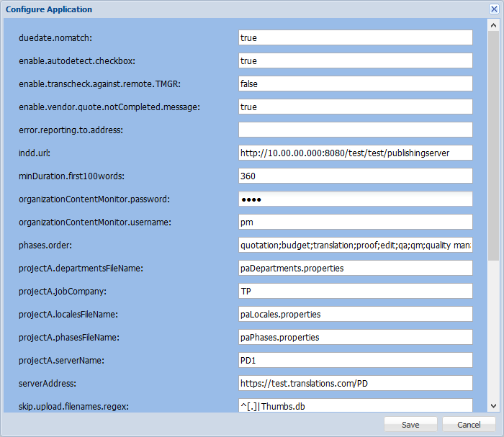Screen dimensions: 504x437
Task: Click the enable.vendor.quote.notCompleted.message field
Action: [x=355, y=107]
